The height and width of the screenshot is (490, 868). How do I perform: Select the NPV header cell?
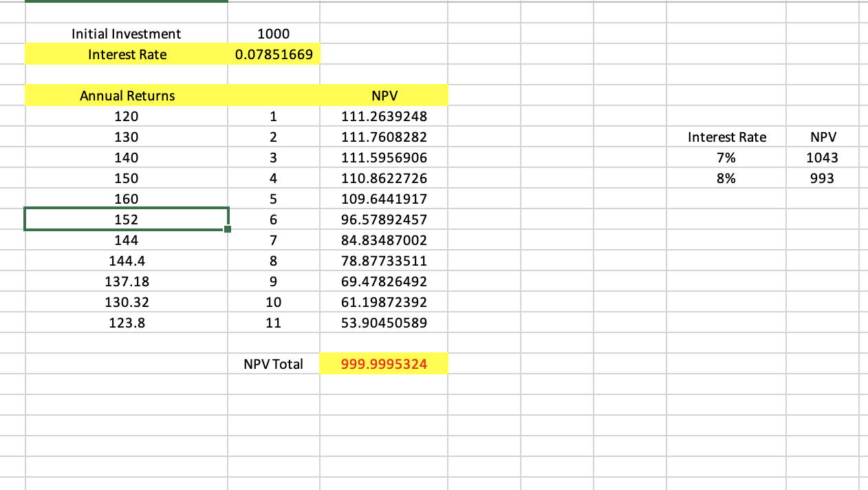pos(384,96)
